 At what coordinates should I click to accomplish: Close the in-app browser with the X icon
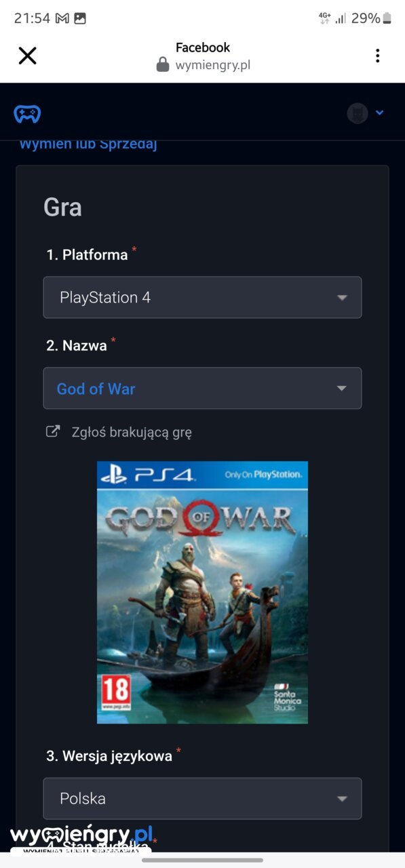(27, 56)
